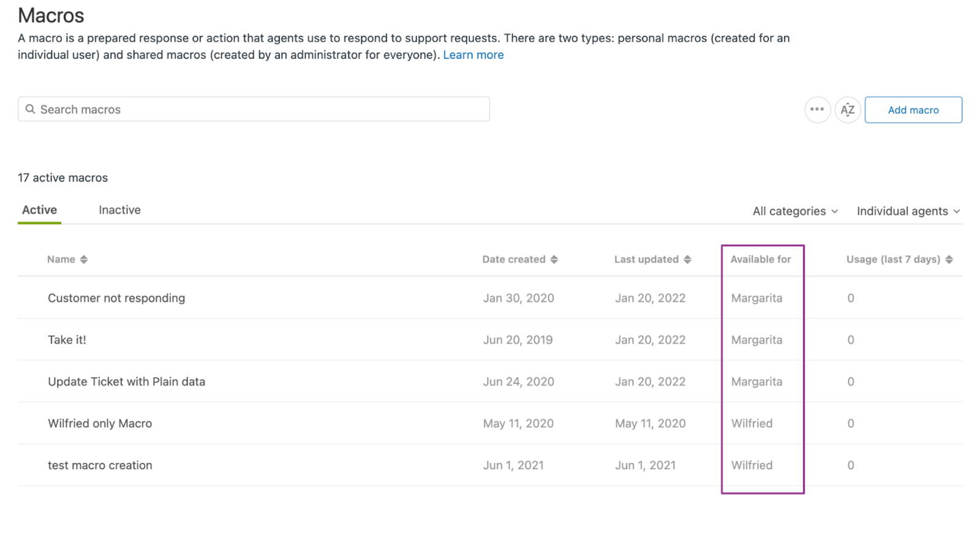Open the test macro creation row
The image size is (980, 544).
100,465
